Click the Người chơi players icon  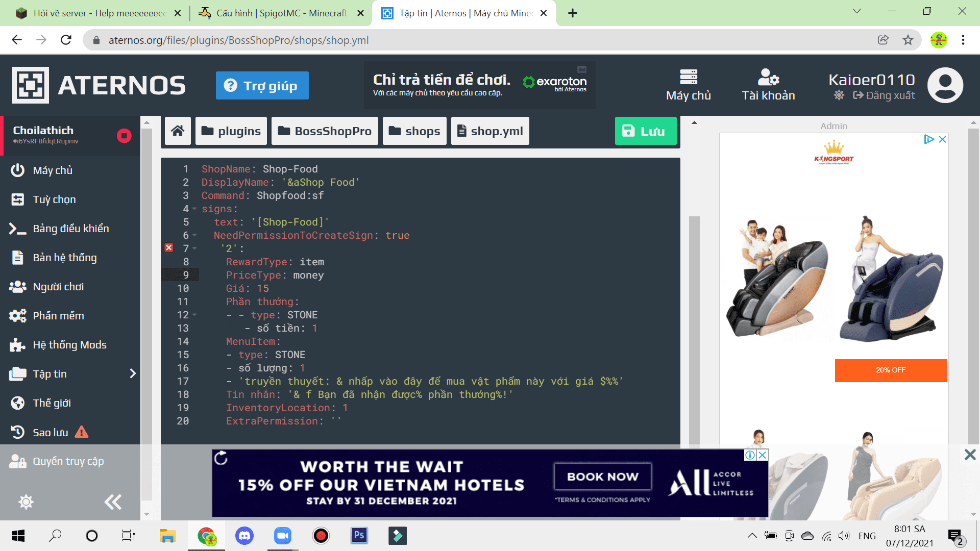18,287
